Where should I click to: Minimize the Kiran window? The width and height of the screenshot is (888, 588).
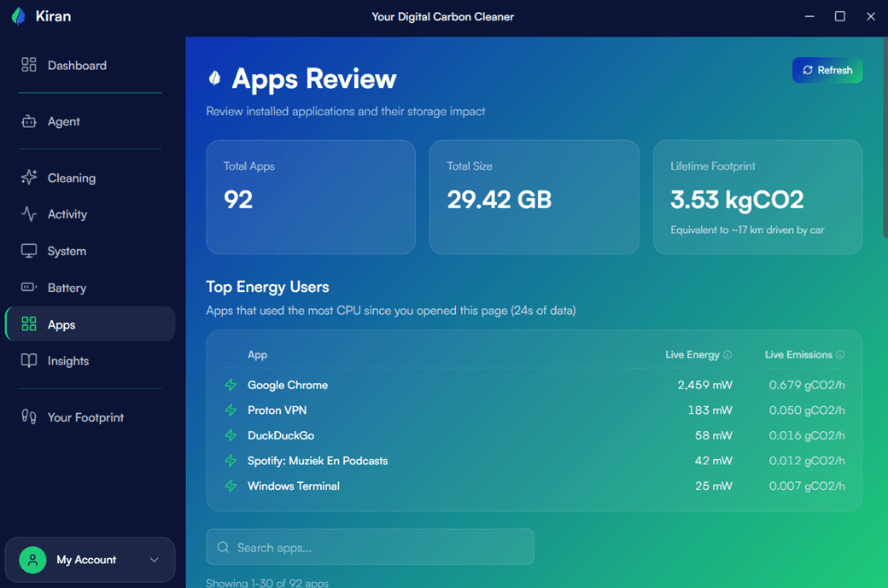click(809, 16)
